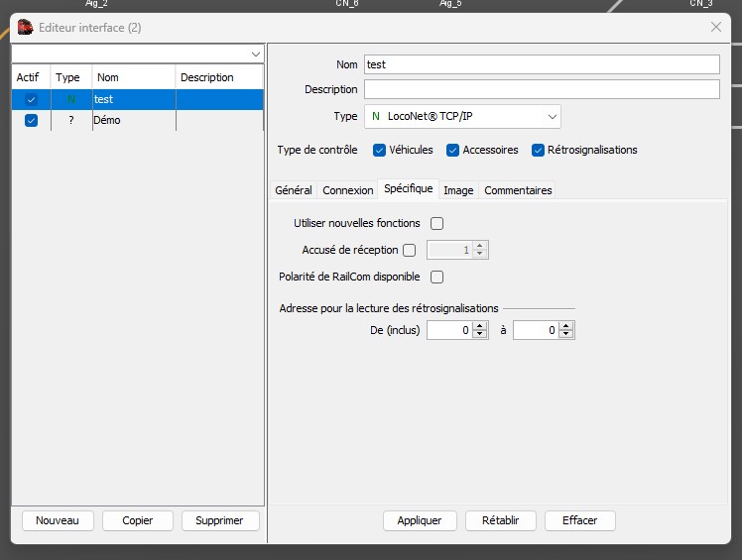Click the 'à' end address number field
The width and height of the screenshot is (742, 560).
(x=536, y=330)
